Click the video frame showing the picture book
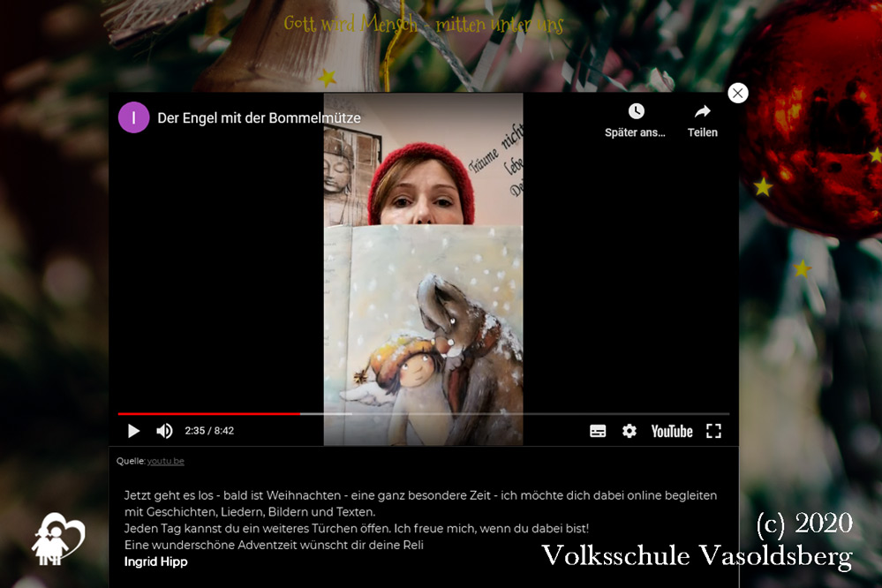 point(423,269)
